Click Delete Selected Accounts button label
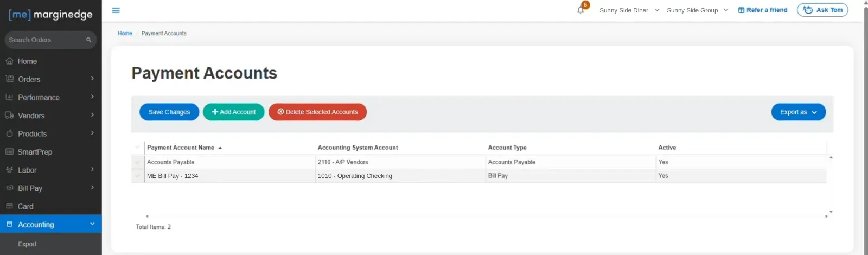This screenshot has height=255, width=868. coord(322,112)
